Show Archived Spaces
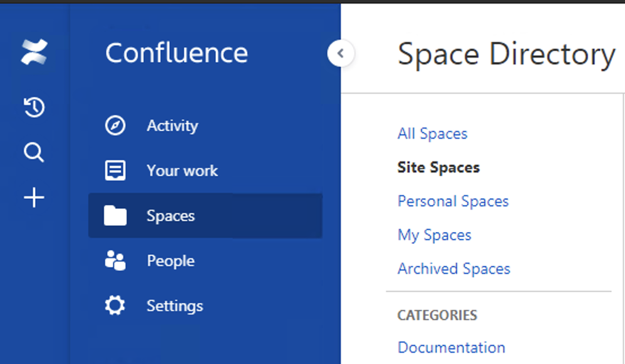The image size is (625, 364). pyautogui.click(x=454, y=269)
